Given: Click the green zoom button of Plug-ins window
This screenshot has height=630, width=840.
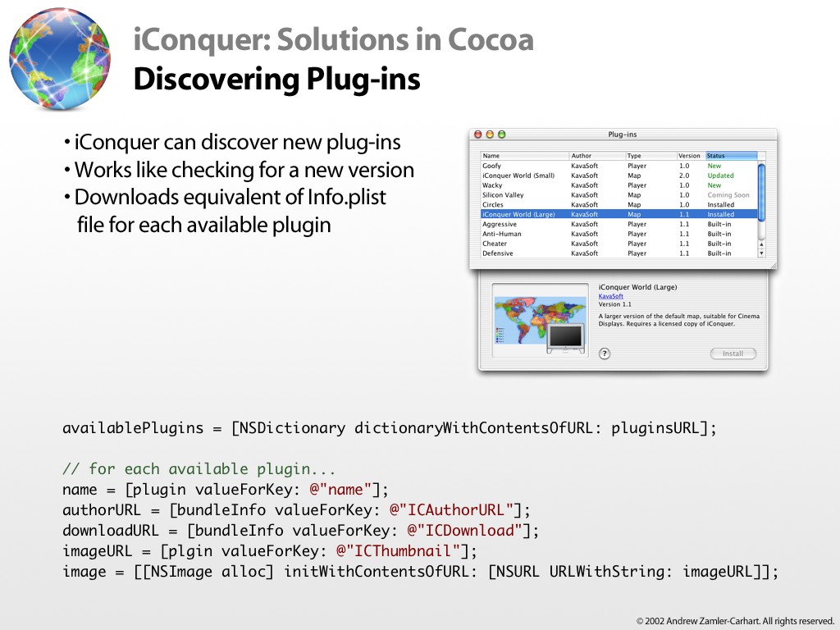Looking at the screenshot, I should point(502,134).
